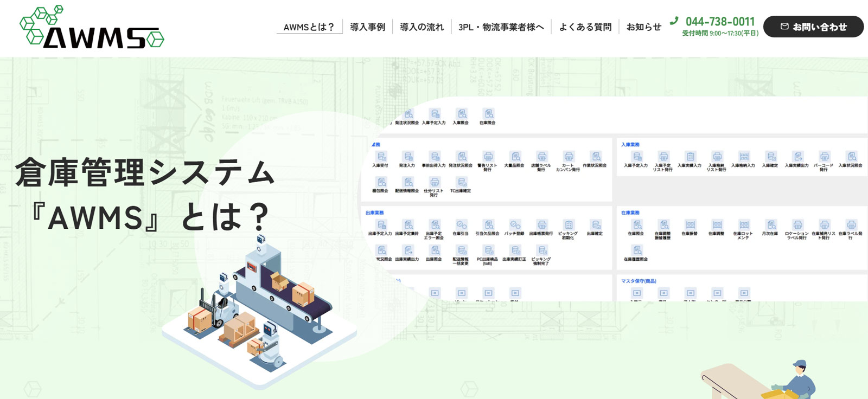Click the 梱包照会 icon
Screen dimensions: 868x399
(381, 182)
